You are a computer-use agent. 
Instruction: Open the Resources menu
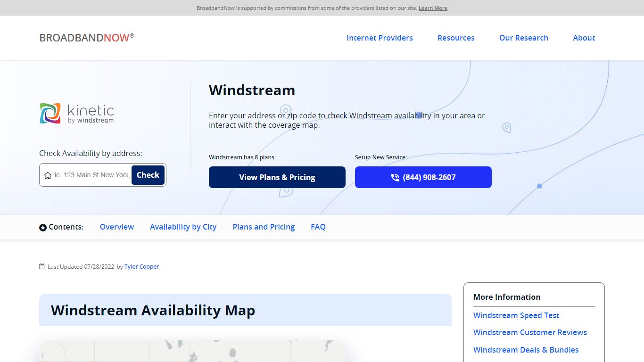456,38
